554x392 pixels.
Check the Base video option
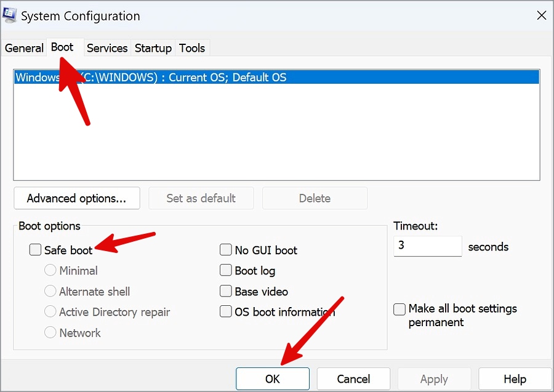coord(226,292)
